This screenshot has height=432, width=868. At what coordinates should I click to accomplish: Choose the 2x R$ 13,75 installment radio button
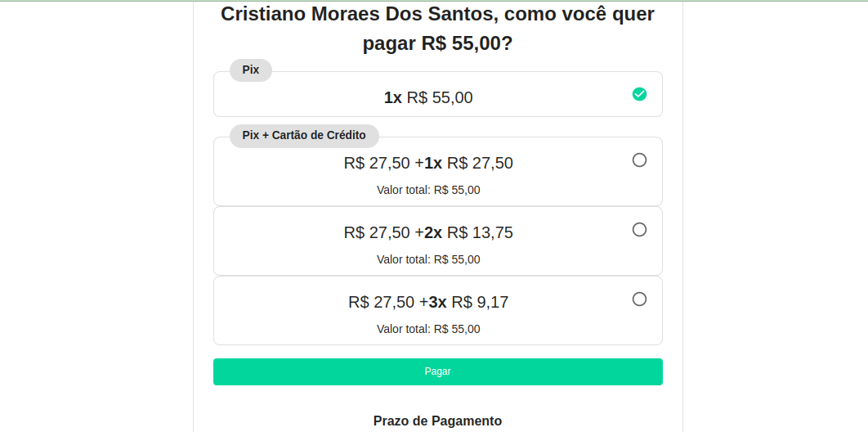[639, 230]
